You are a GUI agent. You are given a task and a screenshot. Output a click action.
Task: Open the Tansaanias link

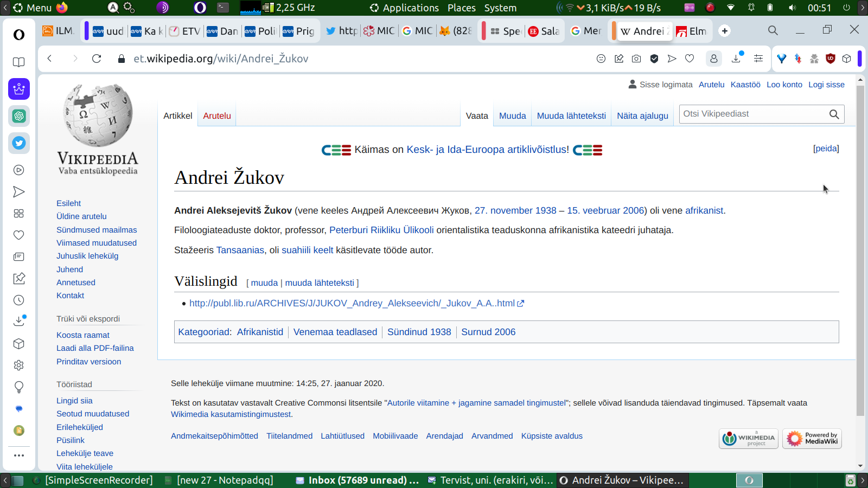pos(240,250)
